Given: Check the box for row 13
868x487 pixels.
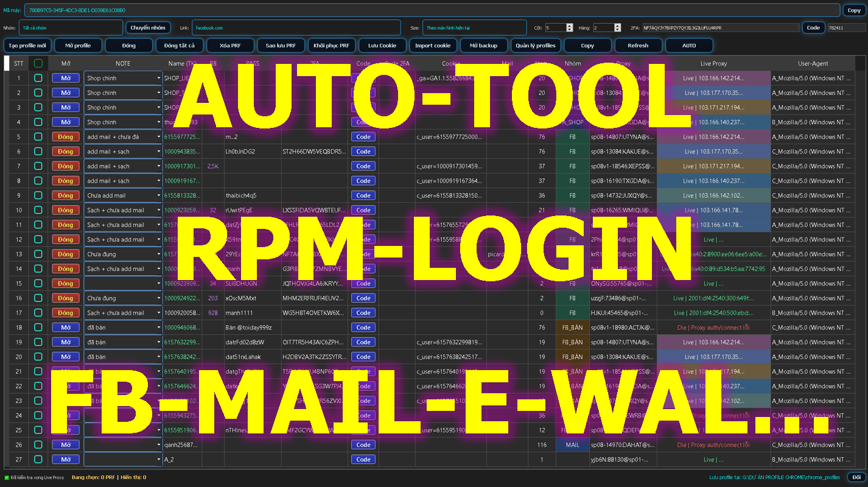Looking at the screenshot, I should coord(38,254).
